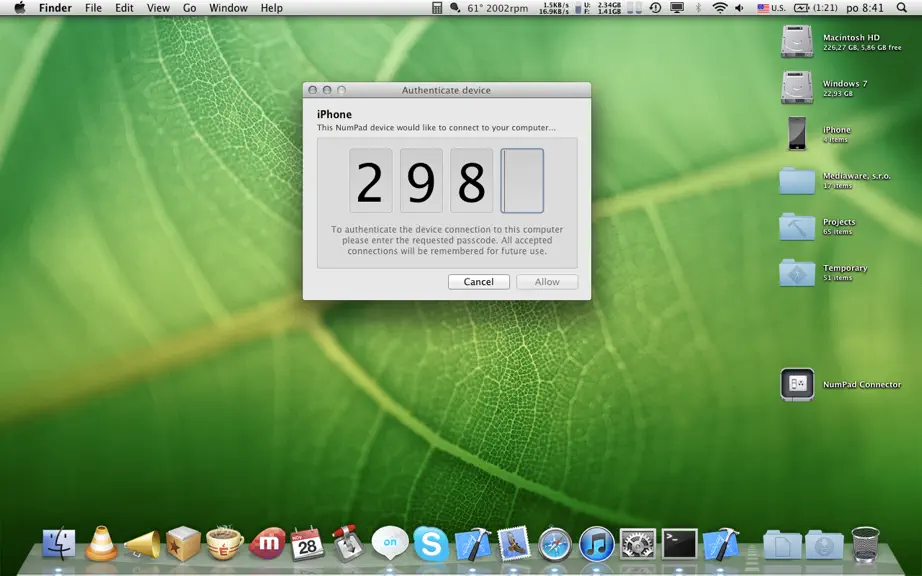Click Allow in Authenticate device dialog

pos(547,282)
